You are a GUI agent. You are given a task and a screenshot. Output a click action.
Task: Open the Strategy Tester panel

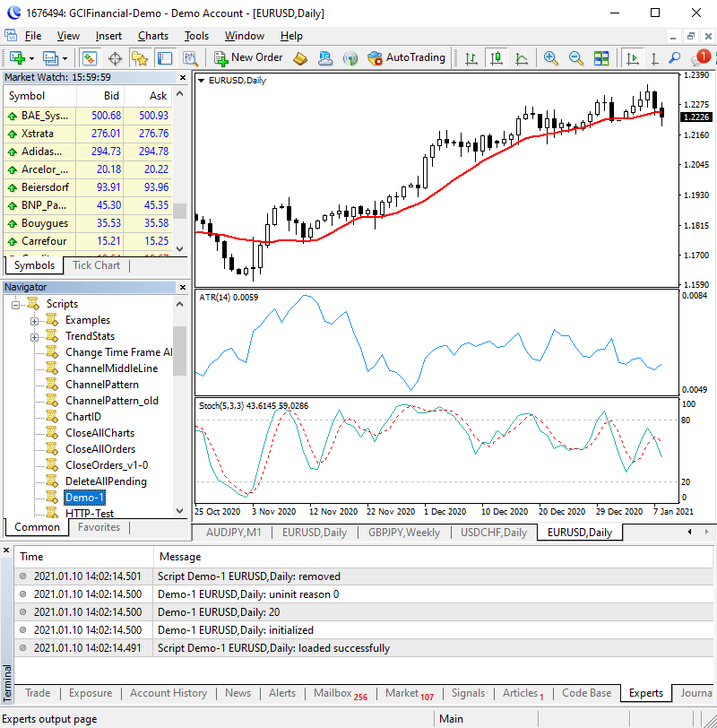(x=190, y=57)
